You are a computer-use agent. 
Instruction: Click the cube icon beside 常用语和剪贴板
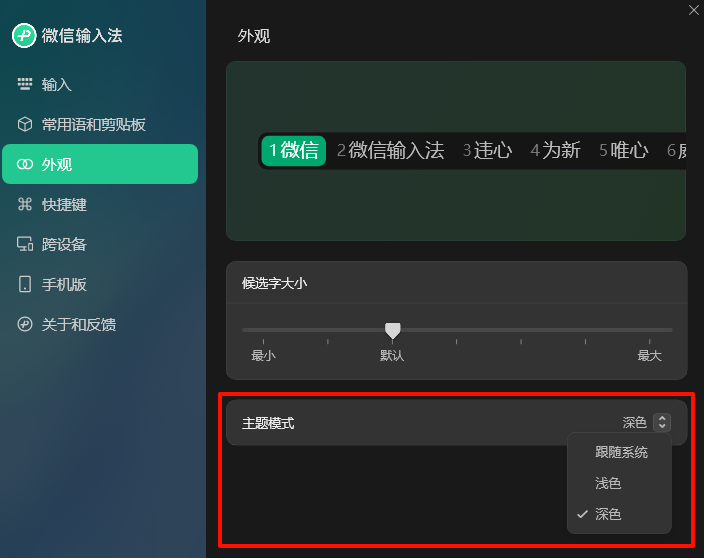point(25,124)
